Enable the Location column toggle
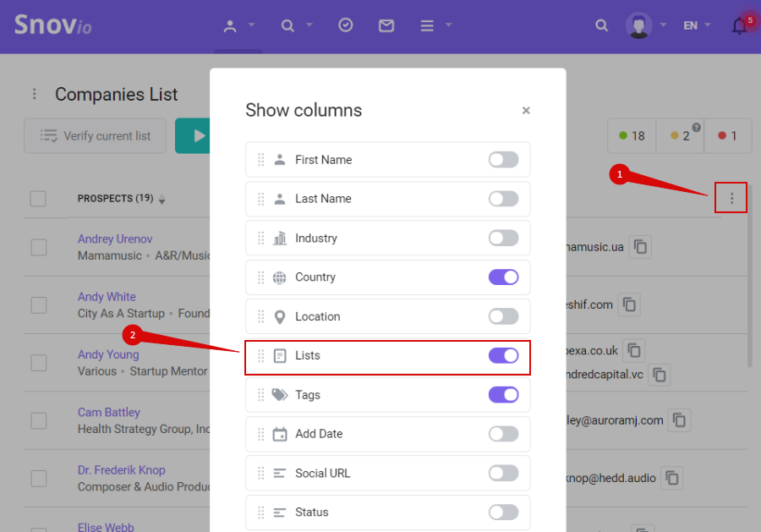The width and height of the screenshot is (761, 532). (x=503, y=316)
